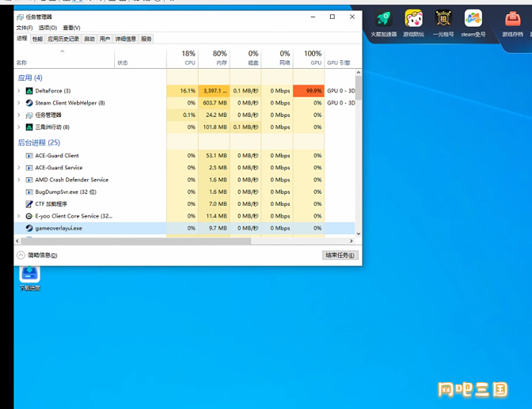Minimize the Task Manager window
Image resolution: width=532 pixels, height=409 pixels.
[x=313, y=17]
